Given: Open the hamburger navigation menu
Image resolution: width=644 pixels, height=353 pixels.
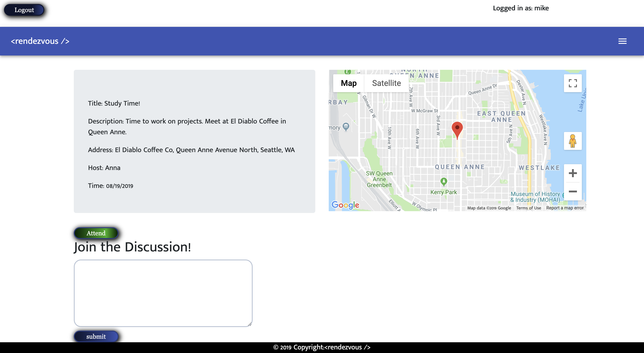Looking at the screenshot, I should click(622, 41).
